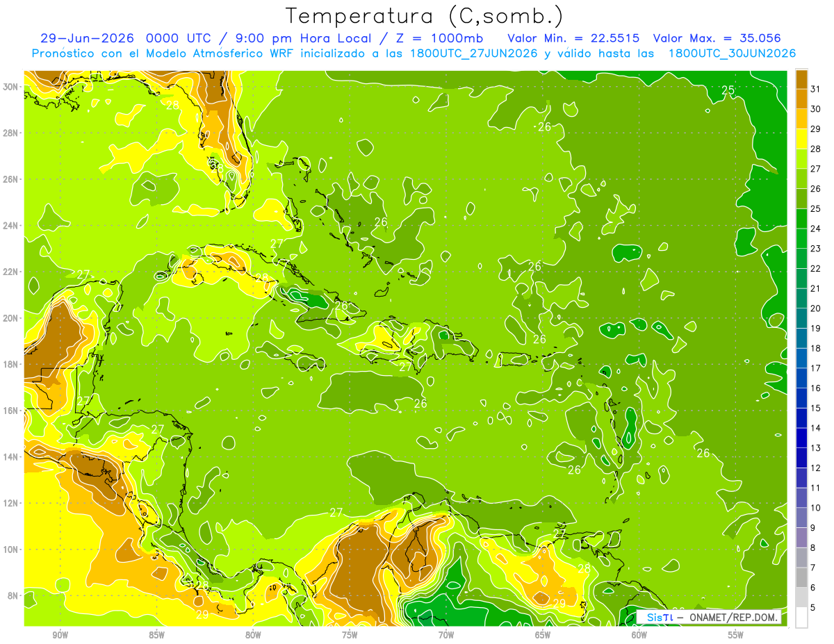The width and height of the screenshot is (834, 644).
Task: Click the '75W' longitude axis label
Action: click(x=350, y=635)
